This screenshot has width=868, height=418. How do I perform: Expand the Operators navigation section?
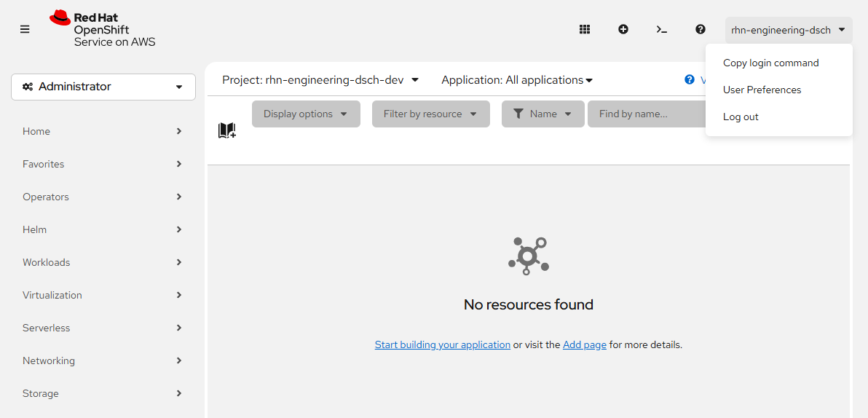point(102,197)
